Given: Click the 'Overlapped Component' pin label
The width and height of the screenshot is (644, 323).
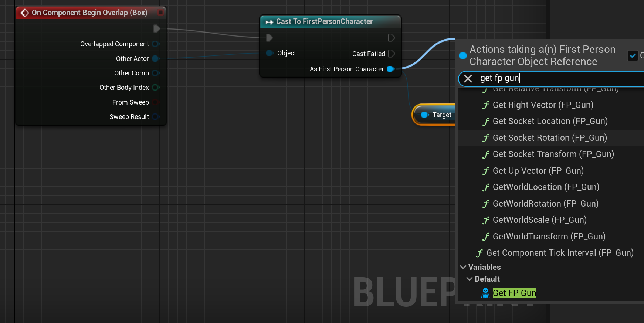Looking at the screenshot, I should [115, 44].
